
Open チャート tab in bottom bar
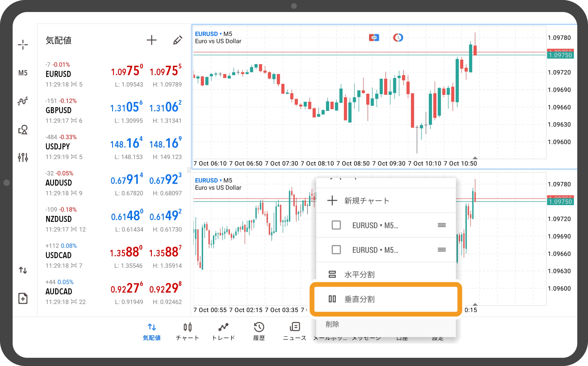[x=188, y=332]
